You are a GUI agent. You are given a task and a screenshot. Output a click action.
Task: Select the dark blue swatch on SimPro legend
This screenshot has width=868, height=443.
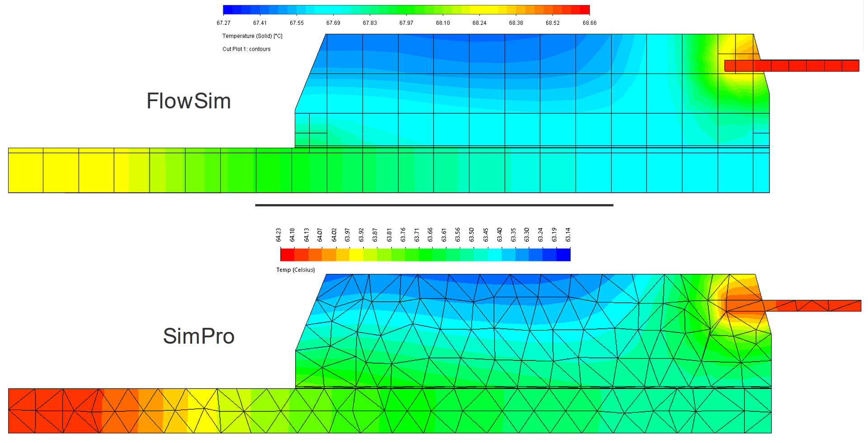(x=563, y=255)
